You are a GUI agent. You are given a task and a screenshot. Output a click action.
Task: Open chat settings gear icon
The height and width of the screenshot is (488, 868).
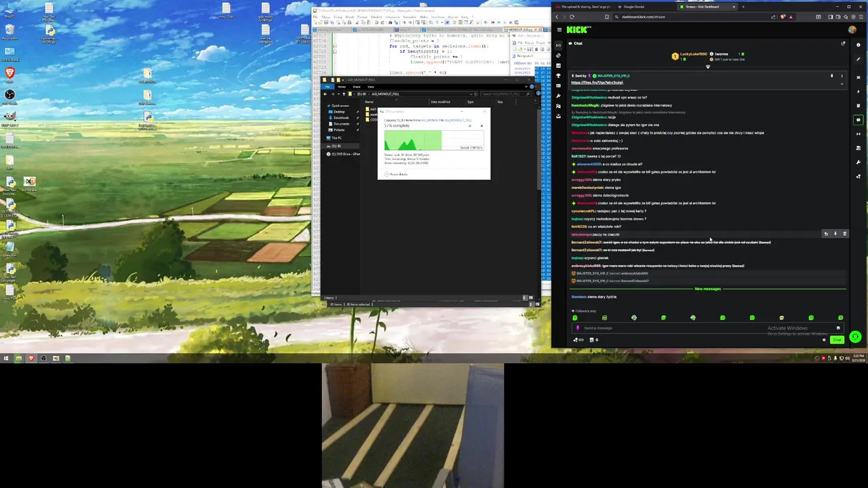click(824, 340)
